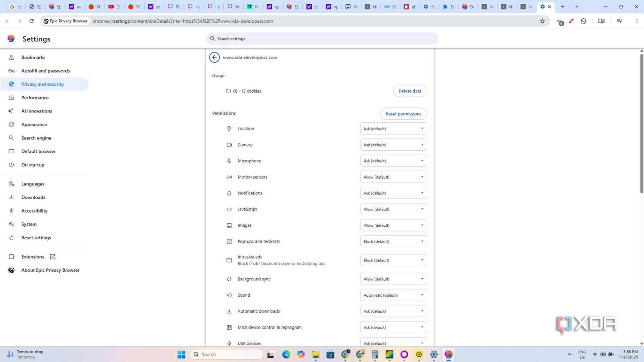Open the Location dropdown

[393, 129]
